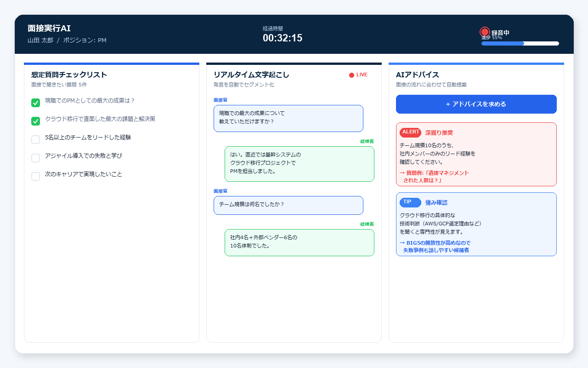Image resolution: width=588 pixels, height=368 pixels.
Task: Click the リアルタイム文字起こし heading
Action: [x=251, y=75]
